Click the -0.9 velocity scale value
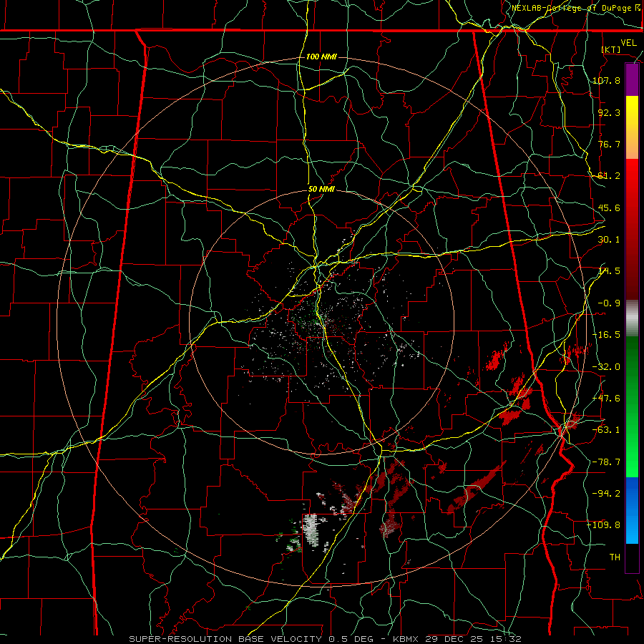The width and height of the screenshot is (644, 644). click(609, 303)
